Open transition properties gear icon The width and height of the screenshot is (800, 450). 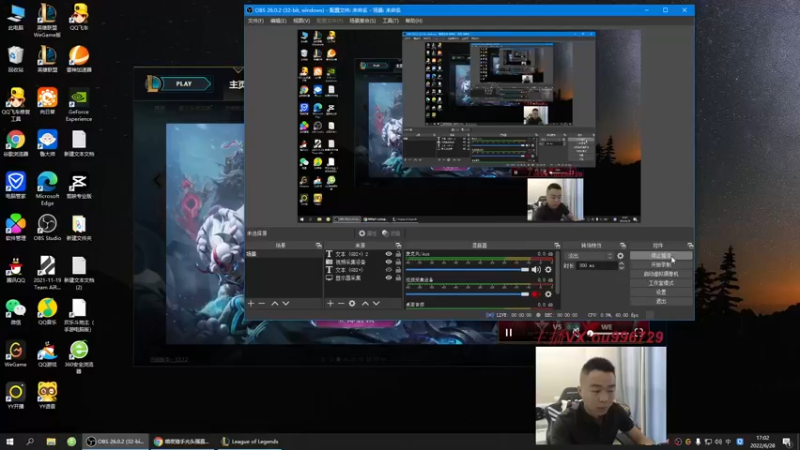click(x=620, y=256)
